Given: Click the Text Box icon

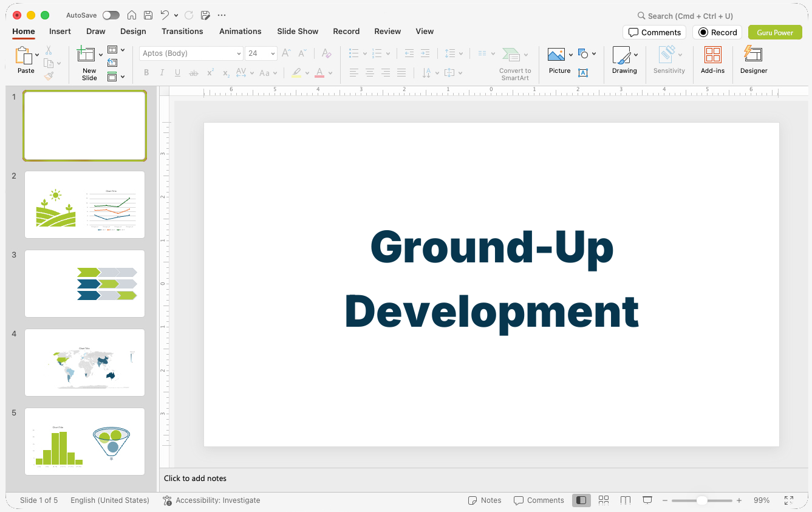Looking at the screenshot, I should click(583, 73).
